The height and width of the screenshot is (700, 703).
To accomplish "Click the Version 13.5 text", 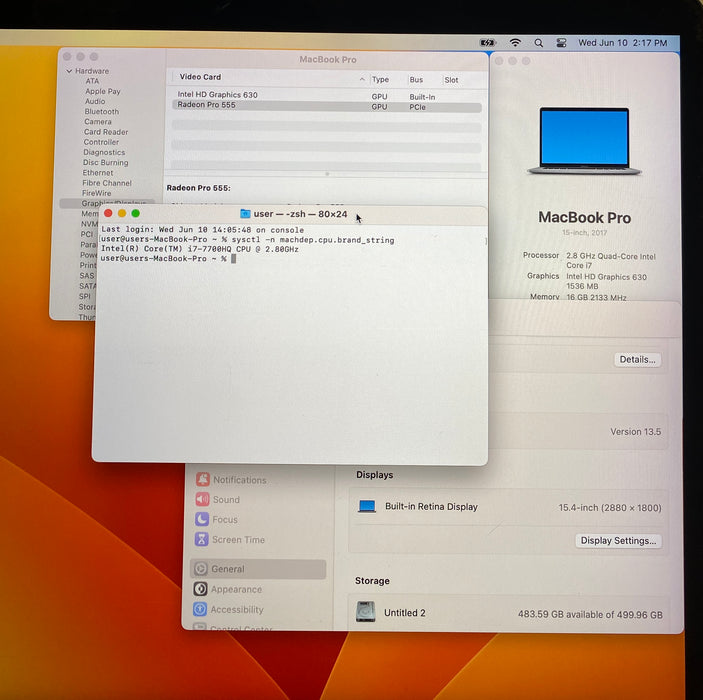I will [x=635, y=432].
